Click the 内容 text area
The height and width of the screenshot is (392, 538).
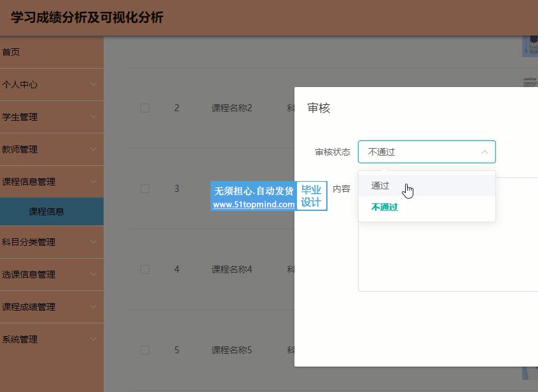(448, 234)
